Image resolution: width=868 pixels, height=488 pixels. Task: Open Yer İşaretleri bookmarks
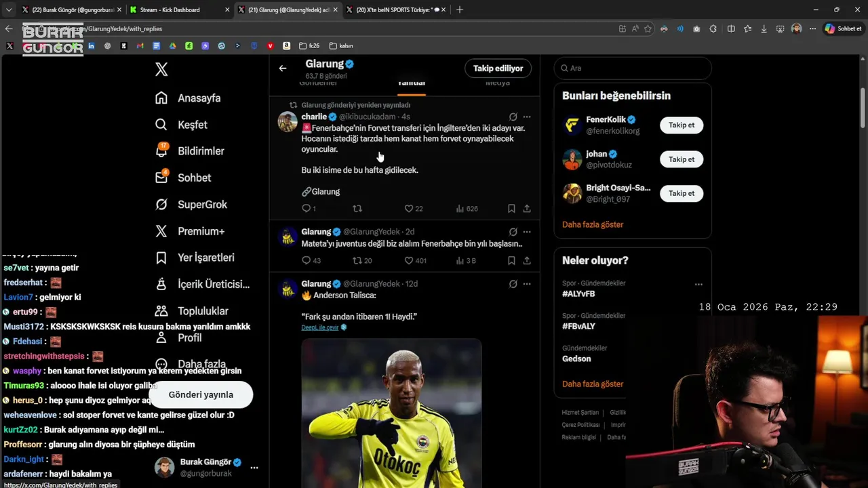point(194,258)
